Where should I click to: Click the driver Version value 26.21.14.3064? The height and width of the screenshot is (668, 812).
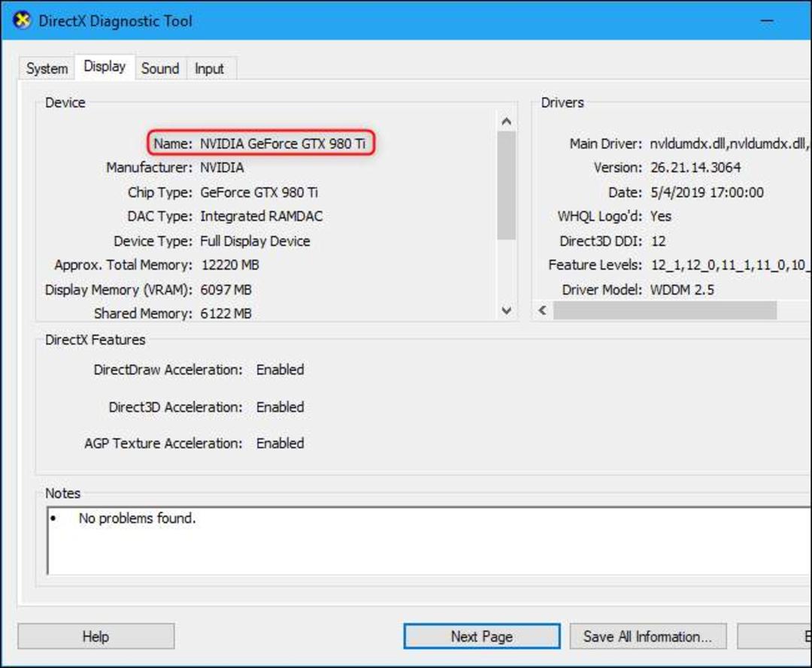tap(695, 168)
